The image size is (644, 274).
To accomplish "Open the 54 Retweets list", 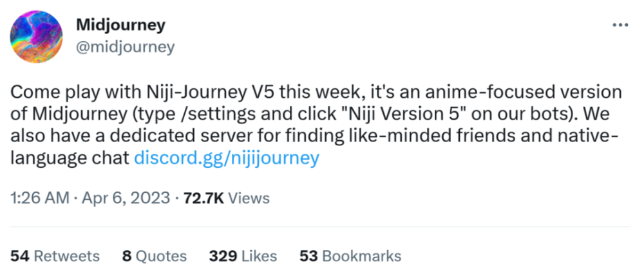I will coord(55,256).
